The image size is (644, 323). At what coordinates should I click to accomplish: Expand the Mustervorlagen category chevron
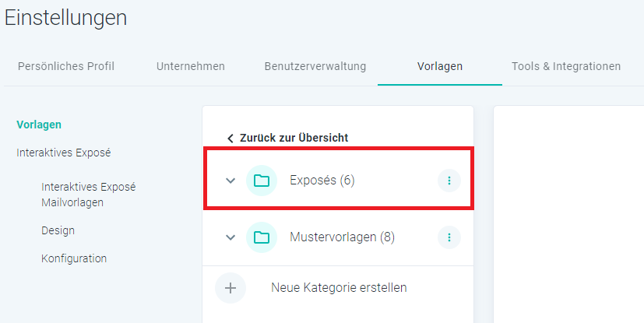[231, 237]
